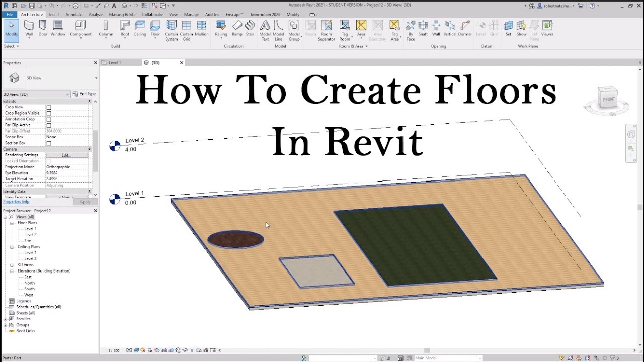
Task: Switch to the Insert ribbon tab
Action: click(x=54, y=15)
